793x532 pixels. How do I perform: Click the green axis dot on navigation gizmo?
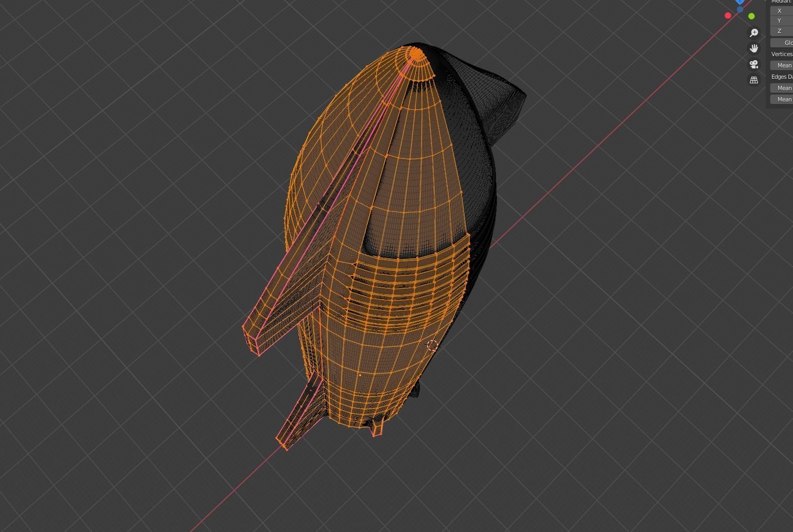(751, 16)
